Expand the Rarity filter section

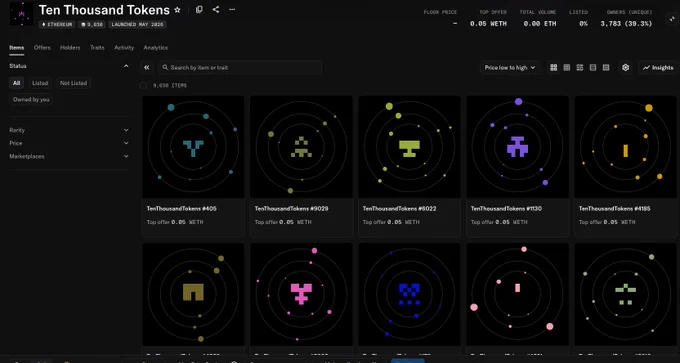point(69,130)
